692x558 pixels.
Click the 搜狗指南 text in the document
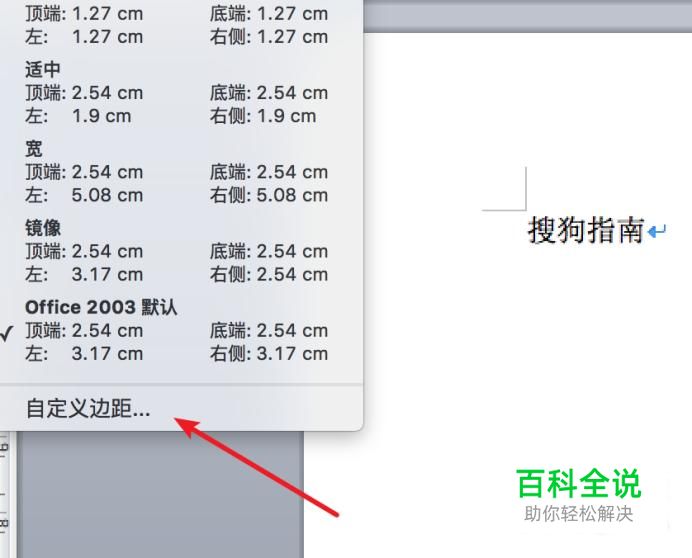(x=586, y=230)
